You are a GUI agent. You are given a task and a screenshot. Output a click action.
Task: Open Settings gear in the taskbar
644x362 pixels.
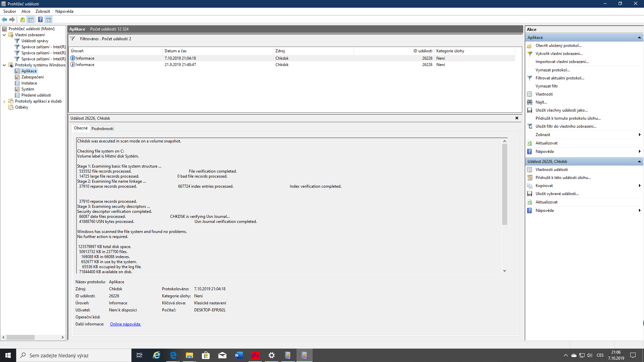[x=272, y=355]
